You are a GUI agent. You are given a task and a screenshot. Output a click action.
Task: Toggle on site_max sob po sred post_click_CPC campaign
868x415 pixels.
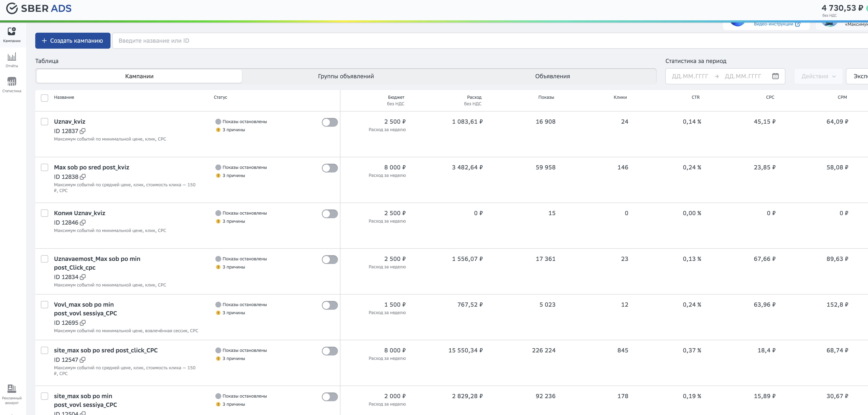click(x=329, y=351)
